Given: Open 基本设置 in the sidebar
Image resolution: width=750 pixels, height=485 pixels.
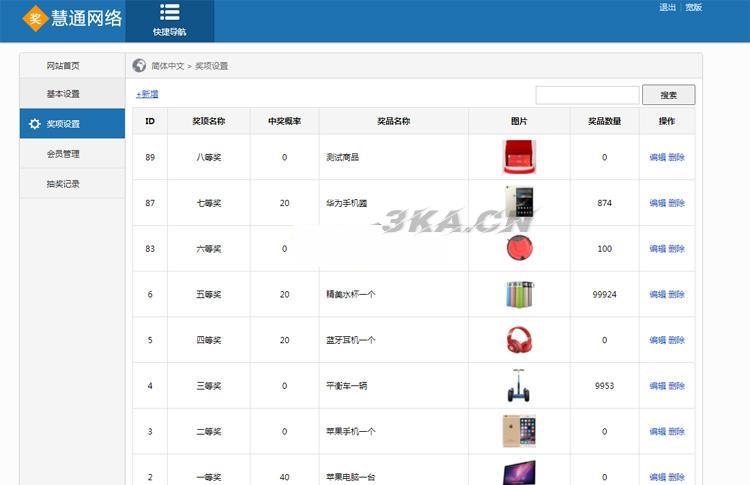Looking at the screenshot, I should pyautogui.click(x=63, y=94).
